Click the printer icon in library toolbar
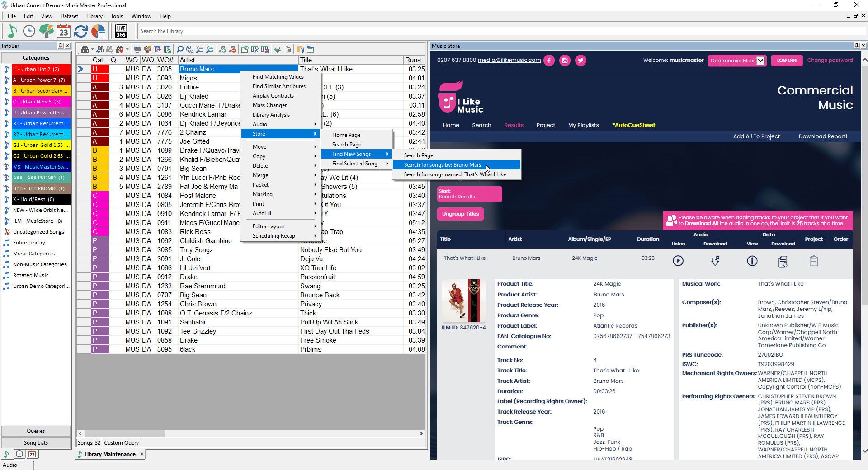Viewport: 868px width, 470px height. coord(137,49)
